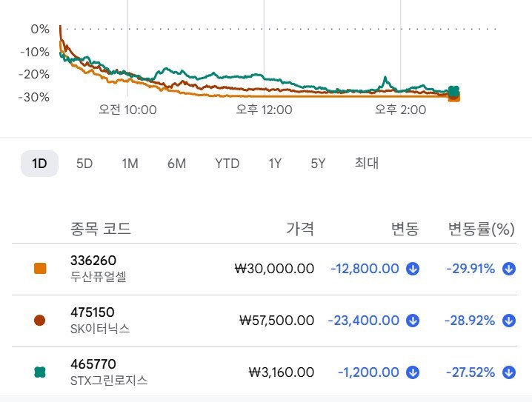This screenshot has height=402, width=532.
Task: Click the chart end marker at -30%
Action: (454, 97)
